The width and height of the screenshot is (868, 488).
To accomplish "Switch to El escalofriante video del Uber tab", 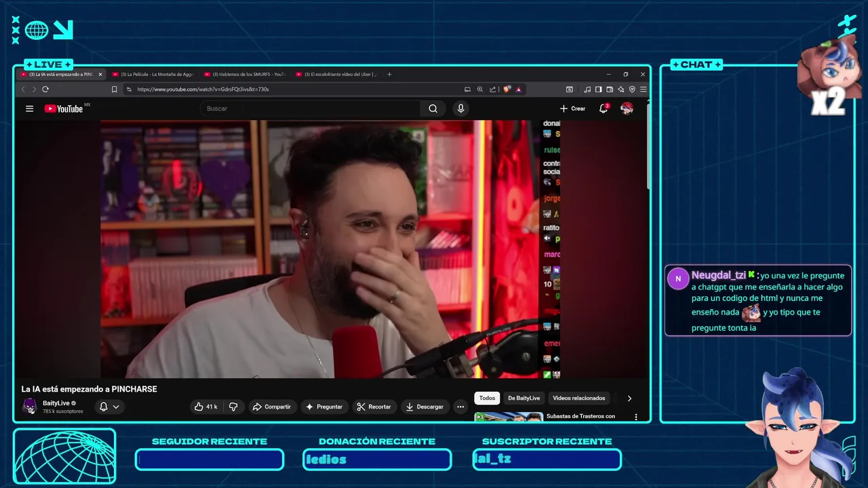I will coord(336,75).
